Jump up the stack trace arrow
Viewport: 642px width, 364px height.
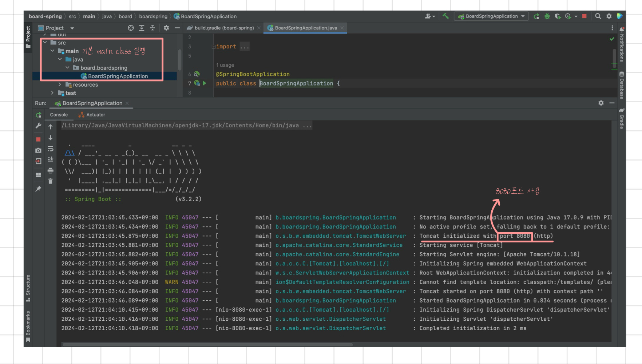pyautogui.click(x=51, y=127)
